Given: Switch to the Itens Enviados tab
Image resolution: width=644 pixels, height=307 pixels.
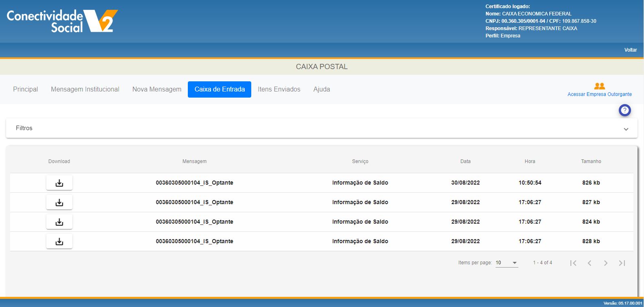Looking at the screenshot, I should click(x=279, y=89).
